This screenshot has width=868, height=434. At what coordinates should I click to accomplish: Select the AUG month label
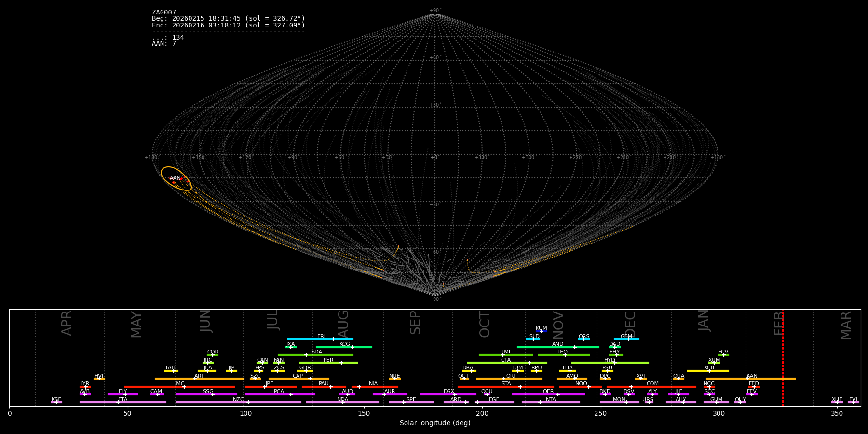343,324
